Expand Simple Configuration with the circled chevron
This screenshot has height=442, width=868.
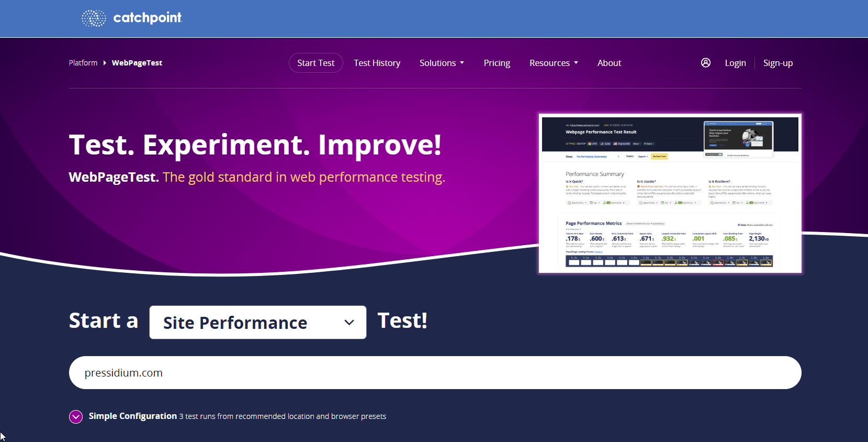(76, 417)
